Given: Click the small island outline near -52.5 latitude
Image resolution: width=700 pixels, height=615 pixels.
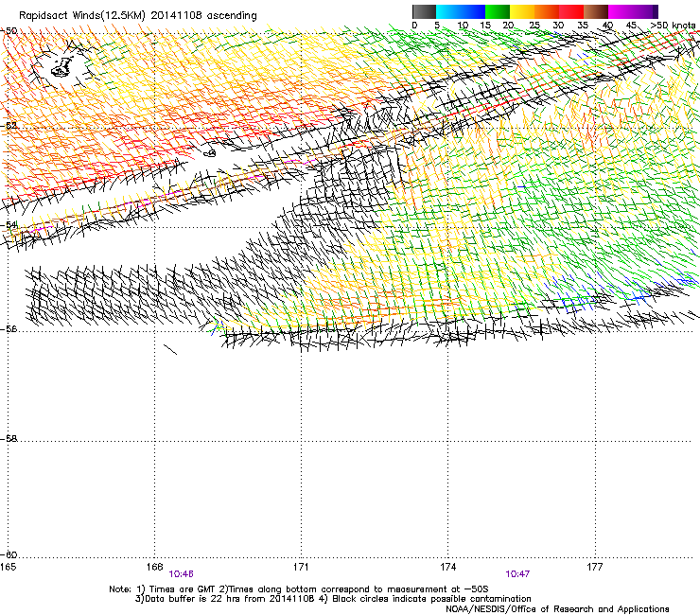Looking at the screenshot, I should pos(210,153).
